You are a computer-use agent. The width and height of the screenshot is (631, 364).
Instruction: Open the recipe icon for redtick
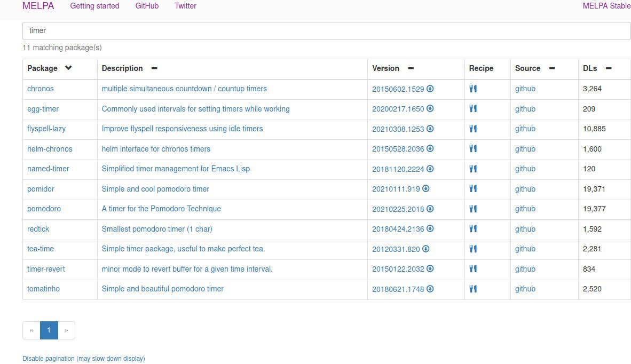pyautogui.click(x=473, y=228)
